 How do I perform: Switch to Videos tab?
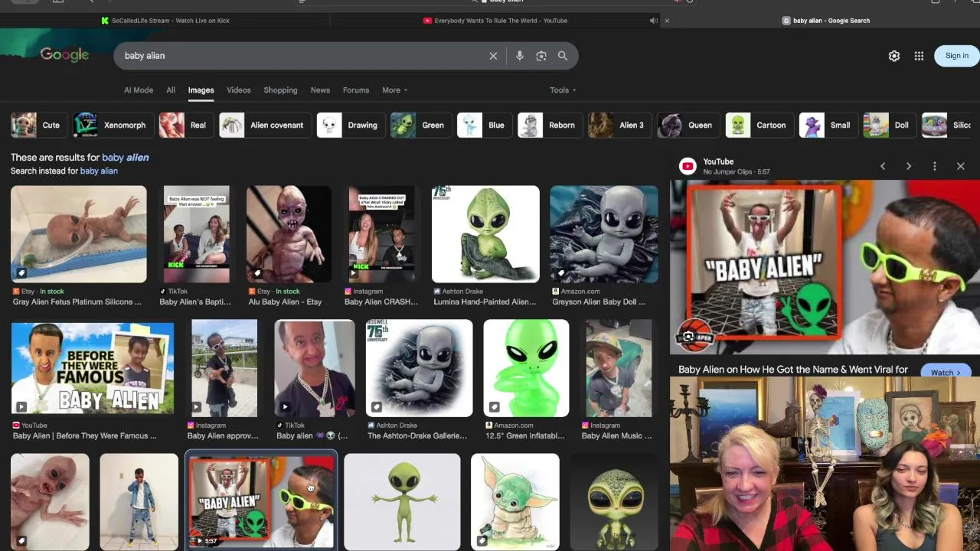pyautogui.click(x=238, y=90)
